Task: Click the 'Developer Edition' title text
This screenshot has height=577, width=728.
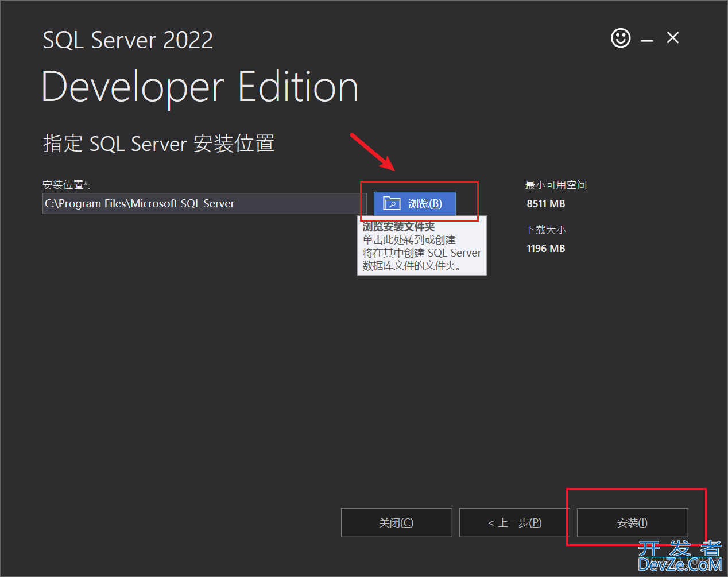Action: tap(200, 87)
